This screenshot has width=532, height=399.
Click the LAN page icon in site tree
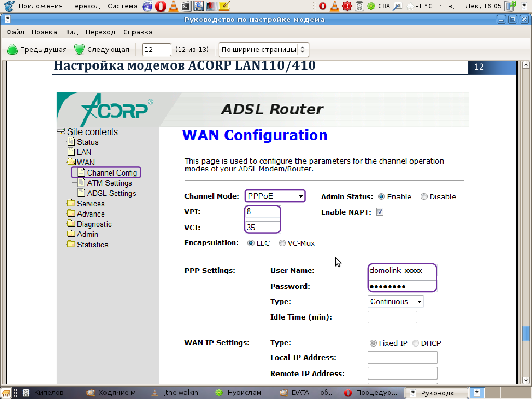[71, 151]
